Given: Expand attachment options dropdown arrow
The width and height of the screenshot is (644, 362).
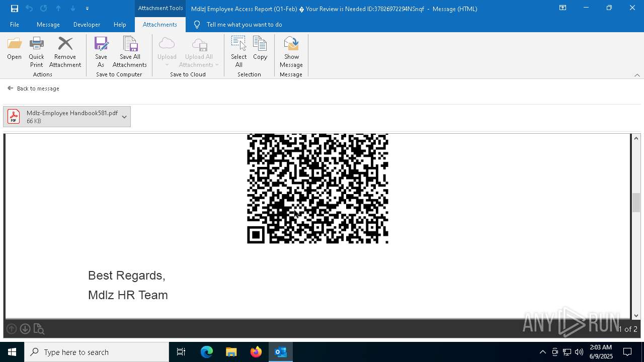Looking at the screenshot, I should pos(124,117).
